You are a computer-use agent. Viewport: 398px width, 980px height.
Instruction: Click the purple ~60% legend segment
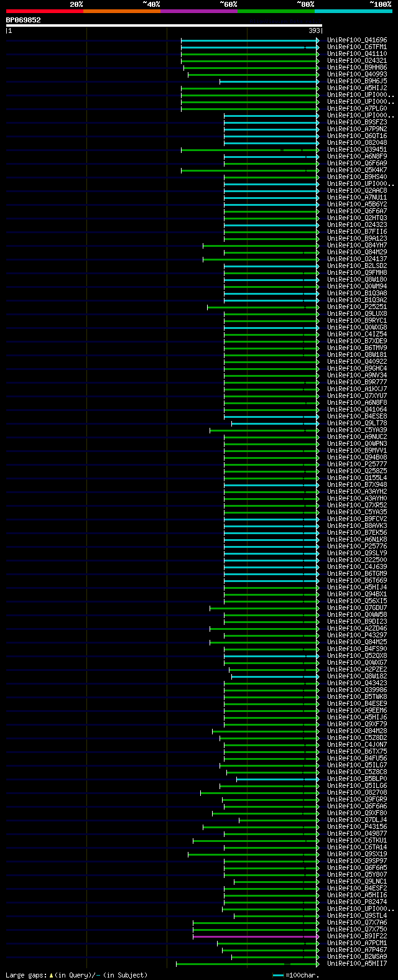tap(199, 11)
